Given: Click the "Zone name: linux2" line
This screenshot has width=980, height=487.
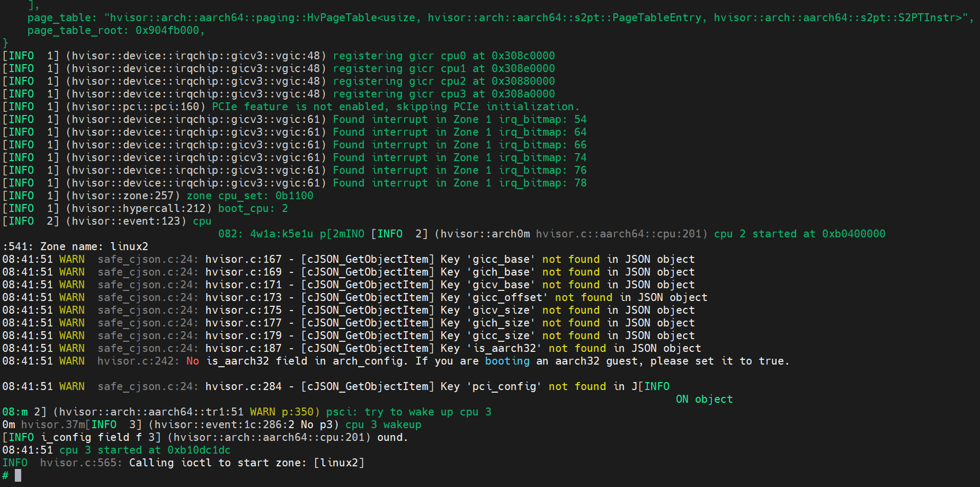Looking at the screenshot, I should (x=94, y=246).
